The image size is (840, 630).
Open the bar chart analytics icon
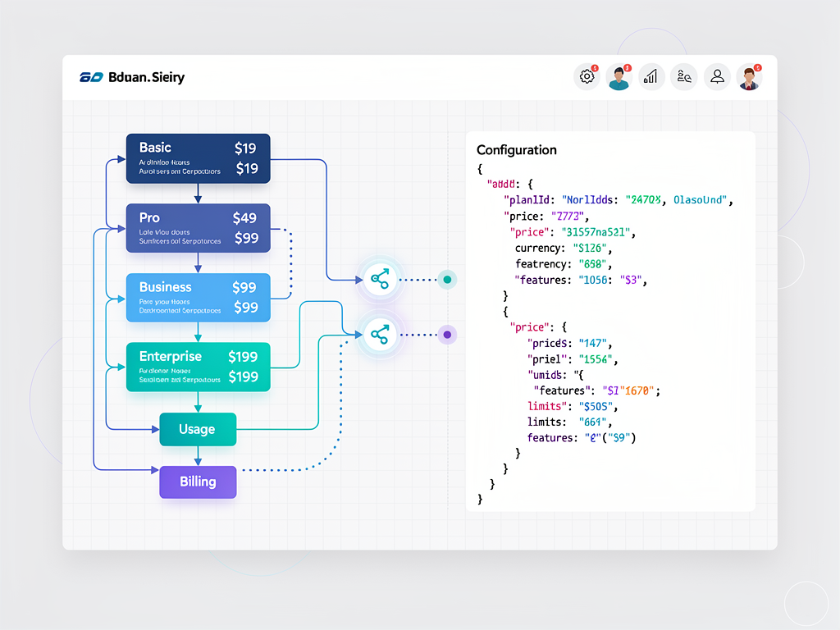pyautogui.click(x=651, y=76)
